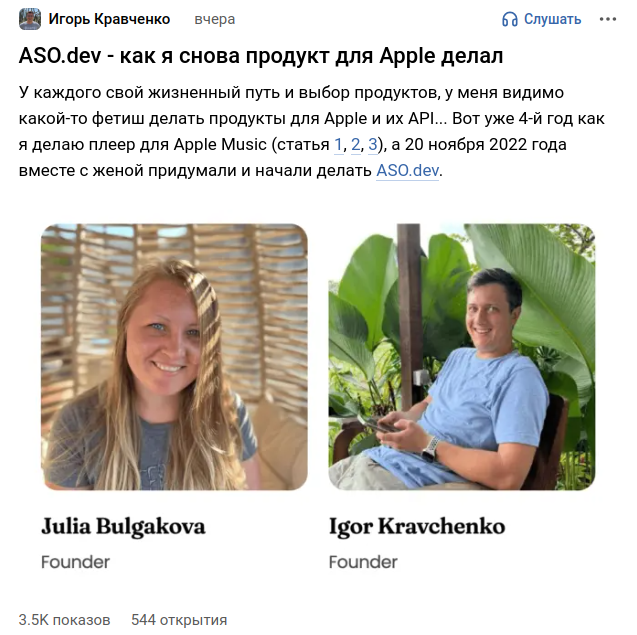Open article link 1 about Apple Music player
This screenshot has width=637, height=635.
tap(338, 145)
